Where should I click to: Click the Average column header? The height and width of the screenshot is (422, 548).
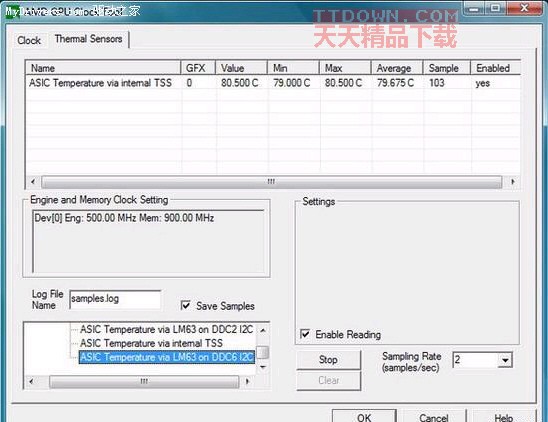coord(397,68)
